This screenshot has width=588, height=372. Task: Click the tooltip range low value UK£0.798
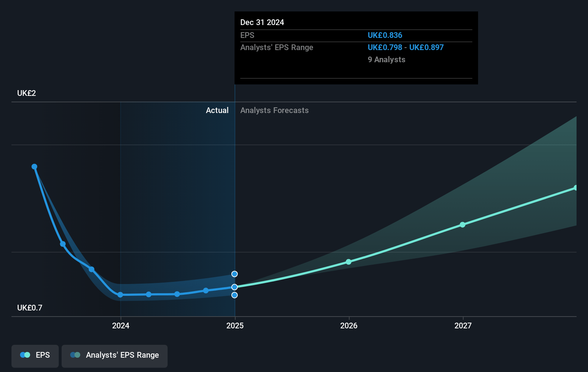pos(385,48)
